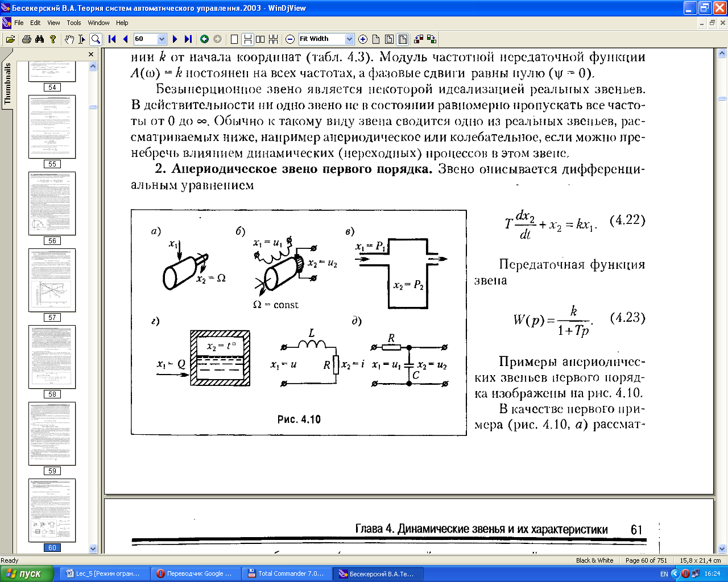
Task: Open the File menu
Action: 19,23
